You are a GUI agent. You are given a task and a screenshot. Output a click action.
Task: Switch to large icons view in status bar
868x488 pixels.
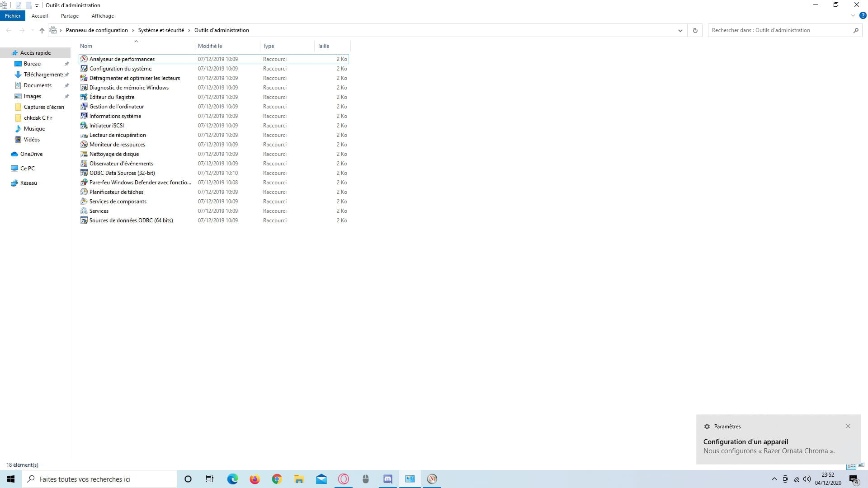(x=861, y=465)
